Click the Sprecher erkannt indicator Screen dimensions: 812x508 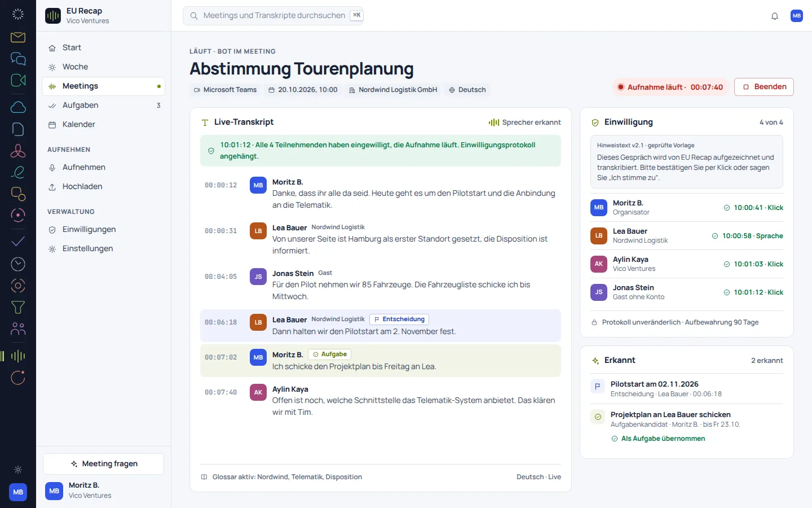(525, 122)
